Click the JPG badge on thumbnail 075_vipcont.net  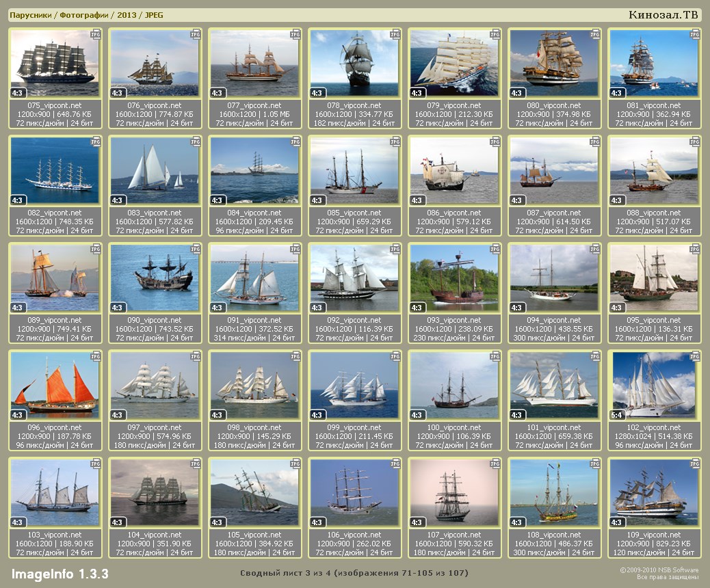96,34
